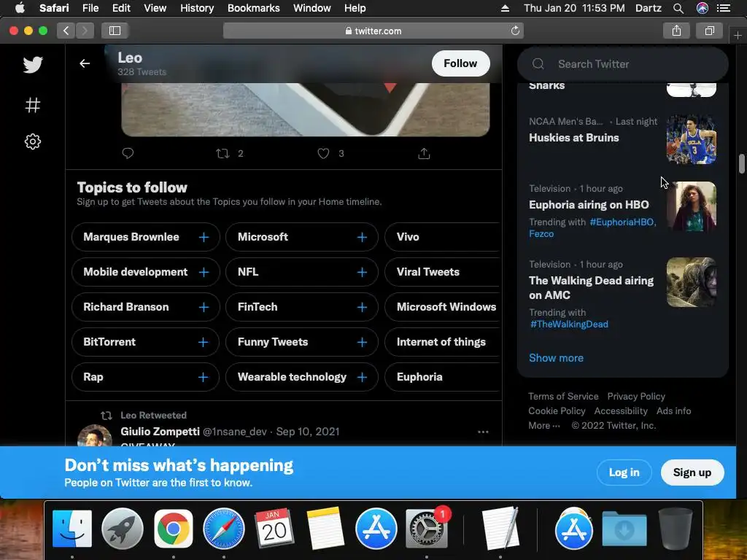Select the Internet of things topic

442,342
